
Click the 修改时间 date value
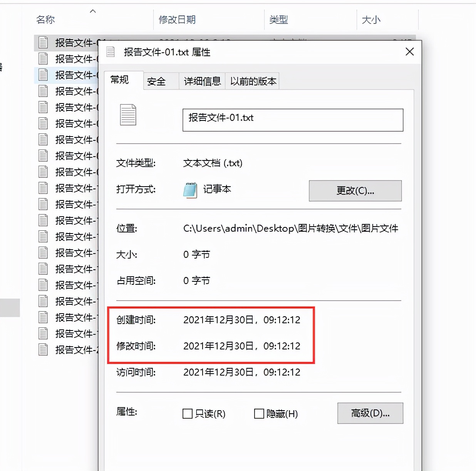click(x=242, y=346)
